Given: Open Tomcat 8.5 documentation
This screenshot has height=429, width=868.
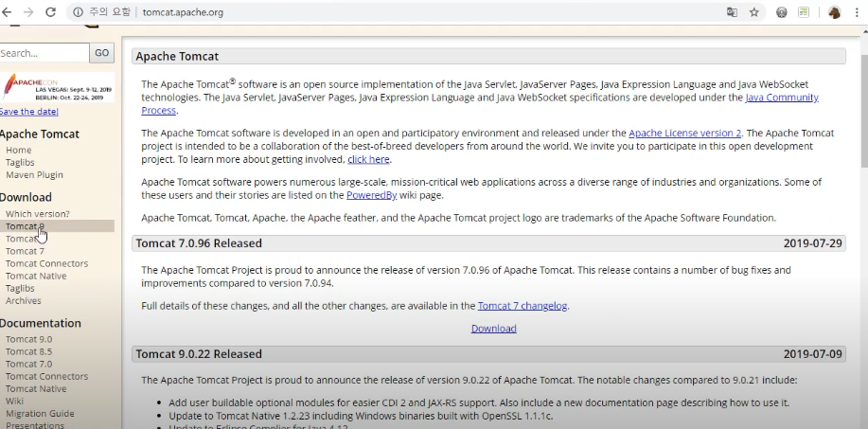Looking at the screenshot, I should click(x=28, y=351).
